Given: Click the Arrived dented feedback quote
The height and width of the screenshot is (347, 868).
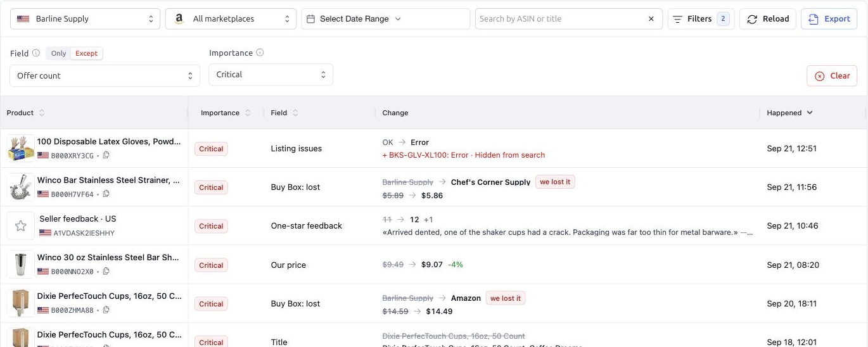Looking at the screenshot, I should (x=568, y=232).
